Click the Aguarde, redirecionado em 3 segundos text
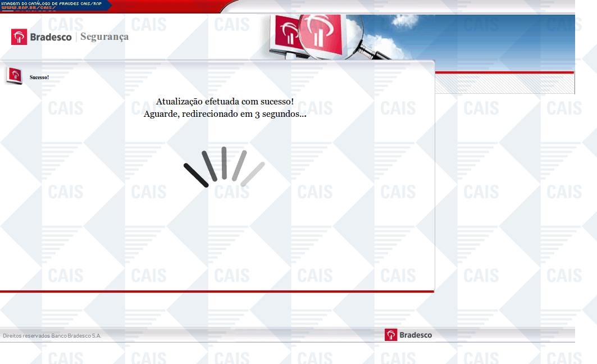Viewport: 597px width, 364px height. (225, 114)
